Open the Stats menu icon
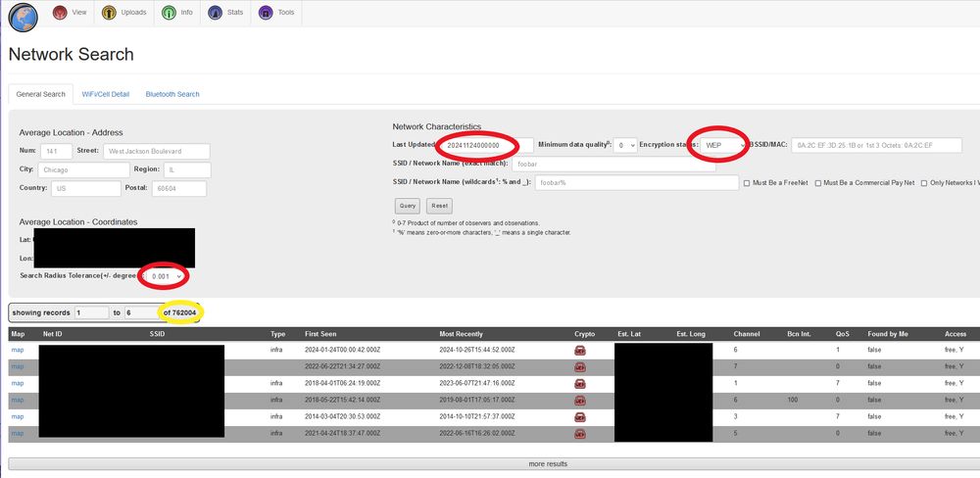The height and width of the screenshot is (478, 980). point(216,13)
